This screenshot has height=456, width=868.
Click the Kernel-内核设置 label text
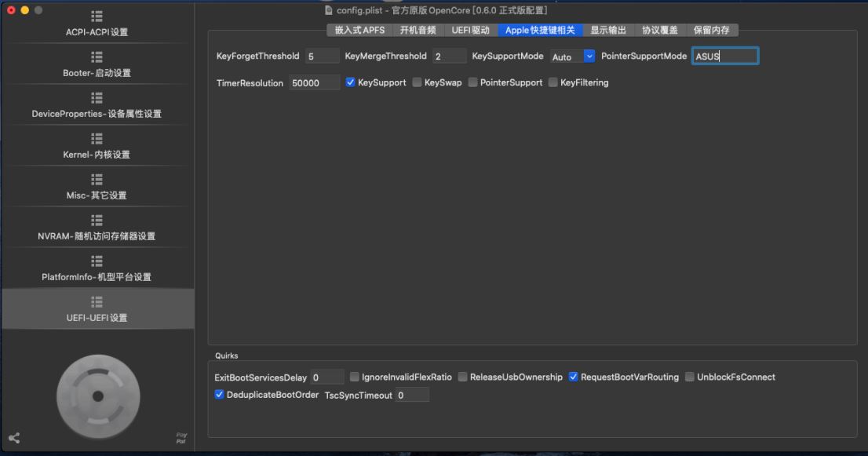tap(97, 155)
